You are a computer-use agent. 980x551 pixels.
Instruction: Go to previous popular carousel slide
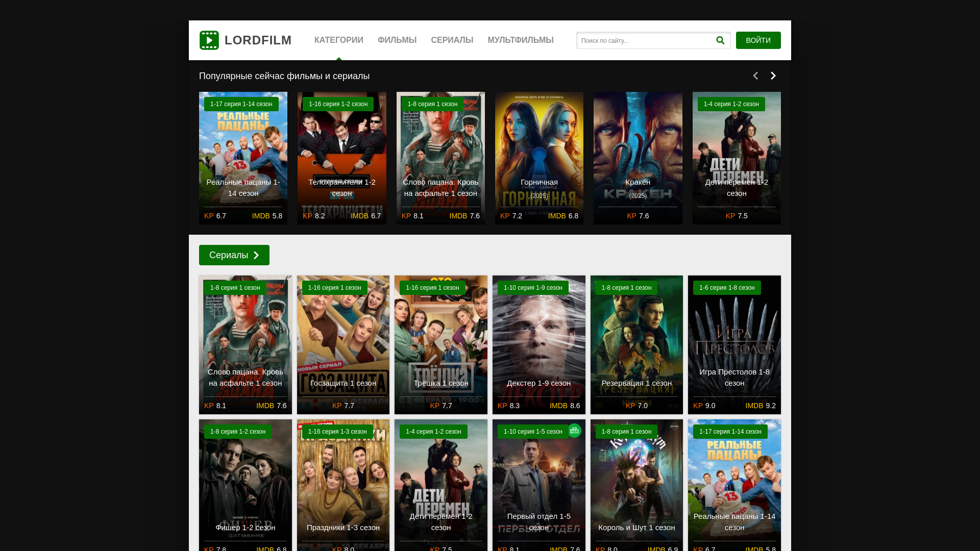pyautogui.click(x=755, y=76)
